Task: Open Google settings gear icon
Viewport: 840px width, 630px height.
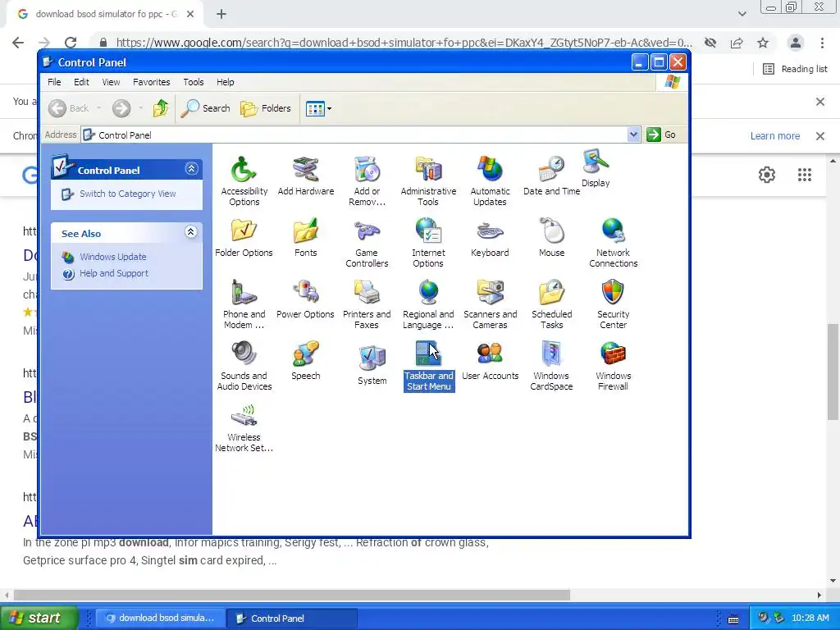Action: [x=767, y=175]
